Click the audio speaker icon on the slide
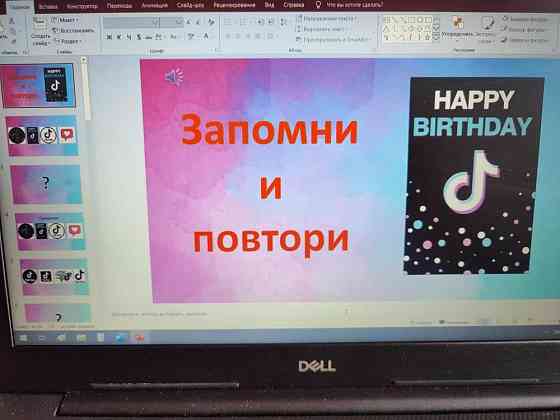The width and height of the screenshot is (560, 420). click(x=174, y=76)
